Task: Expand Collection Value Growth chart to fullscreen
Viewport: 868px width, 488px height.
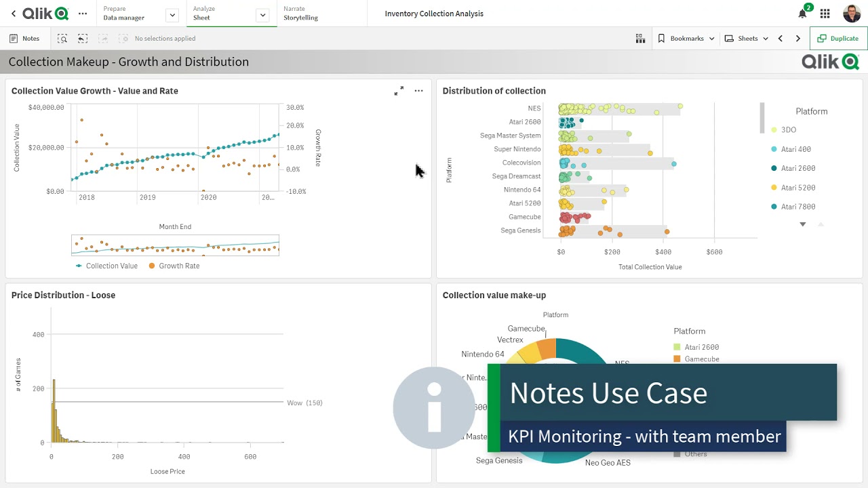Action: point(399,91)
